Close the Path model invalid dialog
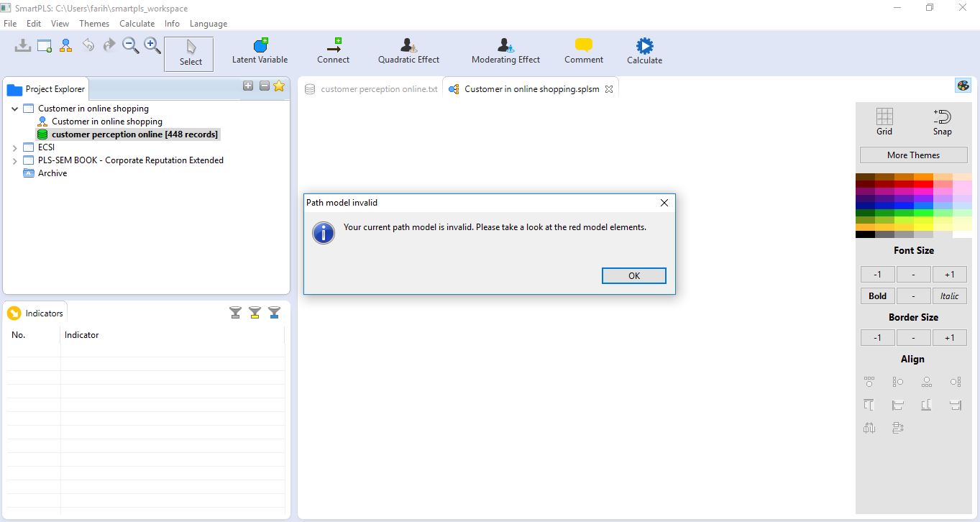The width and height of the screenshot is (980, 522). coord(664,203)
